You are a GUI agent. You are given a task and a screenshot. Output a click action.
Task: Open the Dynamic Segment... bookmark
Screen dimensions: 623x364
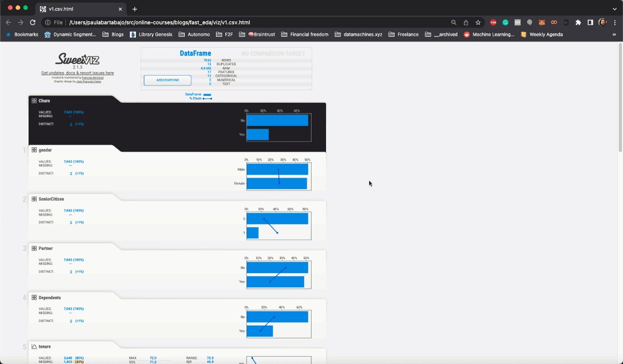[x=70, y=35]
